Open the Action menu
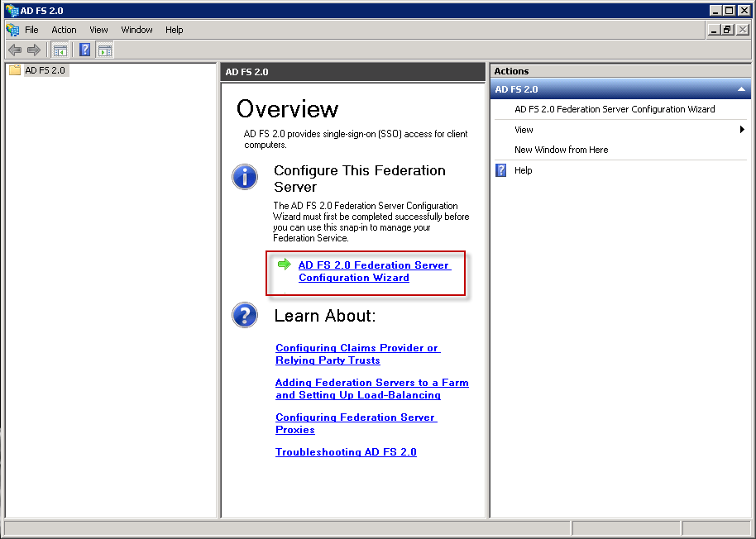Image resolution: width=756 pixels, height=539 pixels. coord(65,30)
